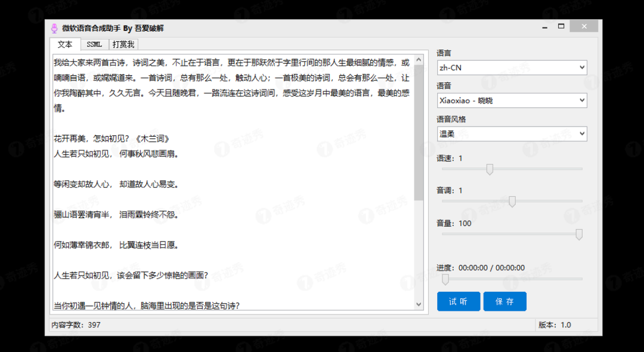Viewport: 644px width, 352px height.
Task: Click the 音量：100 label
Action: 454,224
